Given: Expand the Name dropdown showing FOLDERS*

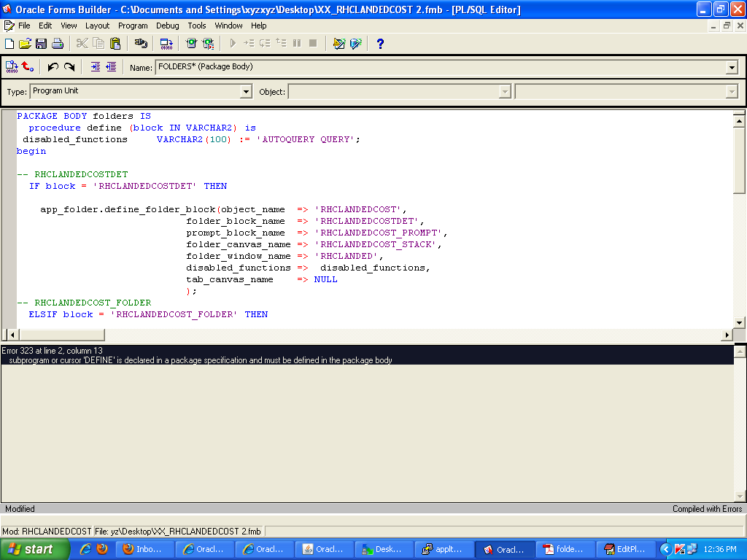Looking at the screenshot, I should pos(732,68).
